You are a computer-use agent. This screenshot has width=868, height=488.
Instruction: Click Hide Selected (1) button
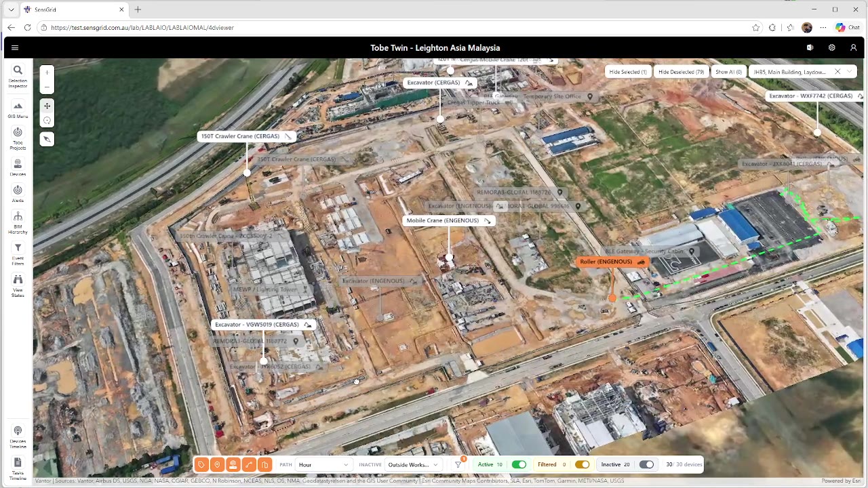[x=628, y=72]
